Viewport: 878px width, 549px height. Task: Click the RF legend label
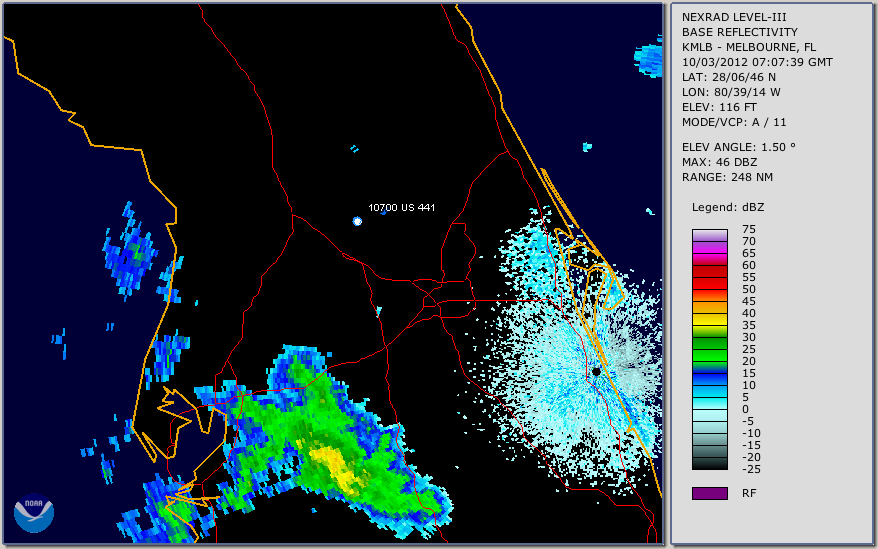749,494
